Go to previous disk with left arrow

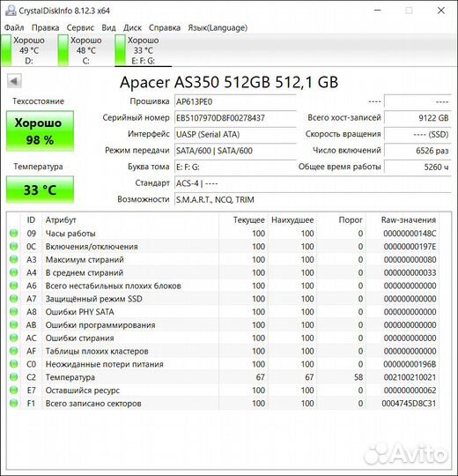click(x=14, y=81)
